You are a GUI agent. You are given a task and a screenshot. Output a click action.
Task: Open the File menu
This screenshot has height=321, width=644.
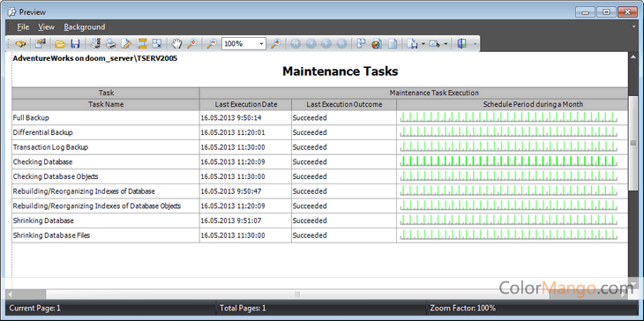[x=23, y=27]
